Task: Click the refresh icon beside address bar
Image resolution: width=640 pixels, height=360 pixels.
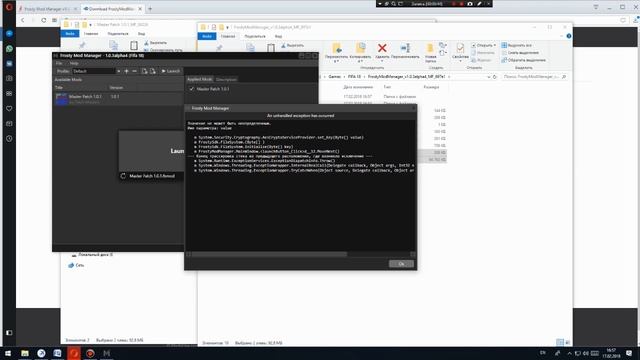Action: click(x=495, y=77)
